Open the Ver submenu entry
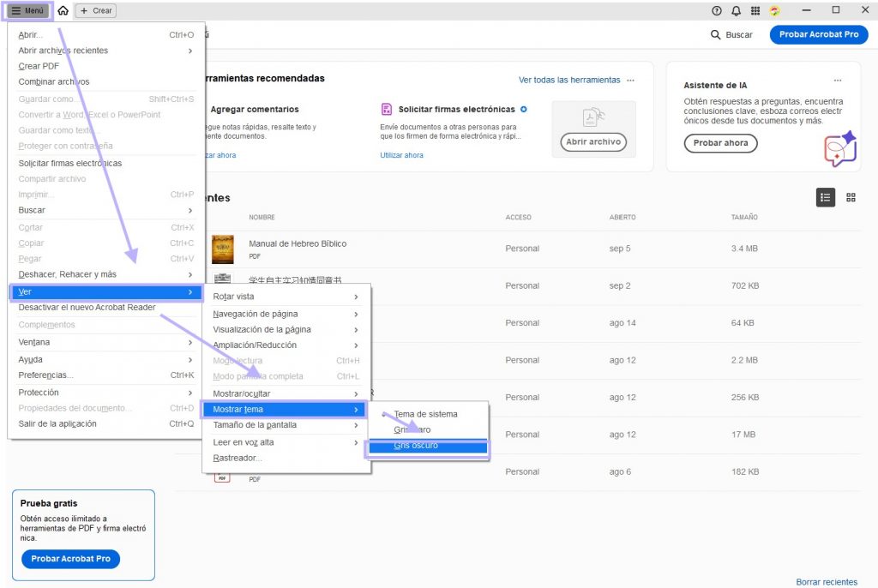 pos(105,291)
